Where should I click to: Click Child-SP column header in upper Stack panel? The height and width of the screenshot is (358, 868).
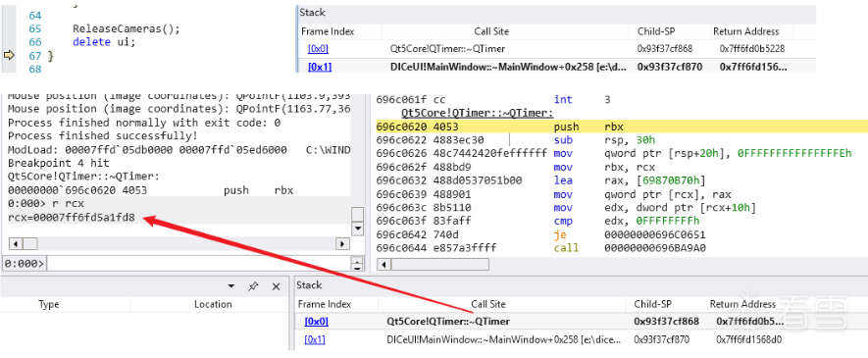point(656,31)
